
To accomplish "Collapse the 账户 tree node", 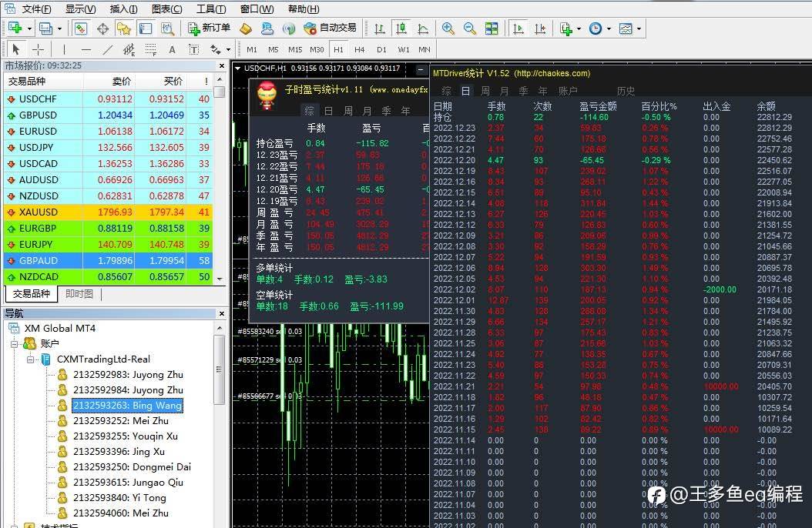I will (x=15, y=344).
